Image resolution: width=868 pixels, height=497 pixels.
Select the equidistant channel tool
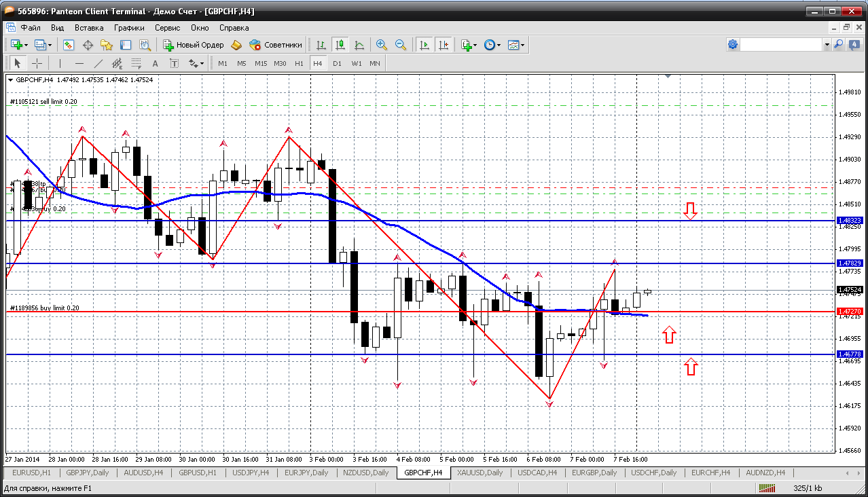click(117, 63)
